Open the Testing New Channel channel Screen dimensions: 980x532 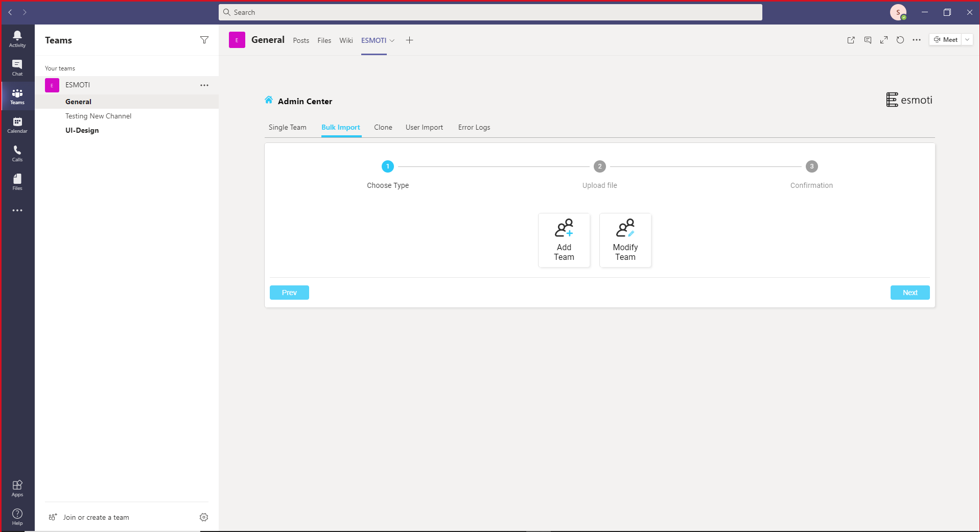[127, 116]
